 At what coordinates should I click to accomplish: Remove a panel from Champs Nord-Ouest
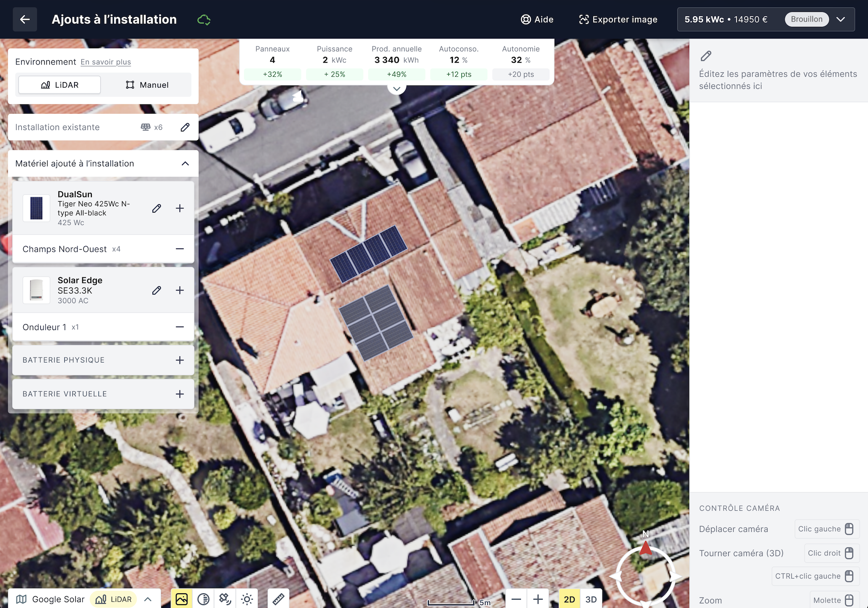(180, 249)
